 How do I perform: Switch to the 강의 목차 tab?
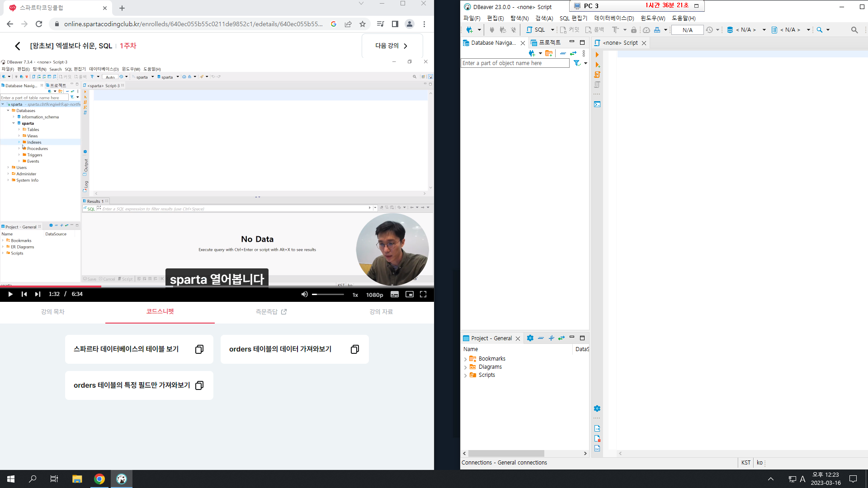pos(53,312)
